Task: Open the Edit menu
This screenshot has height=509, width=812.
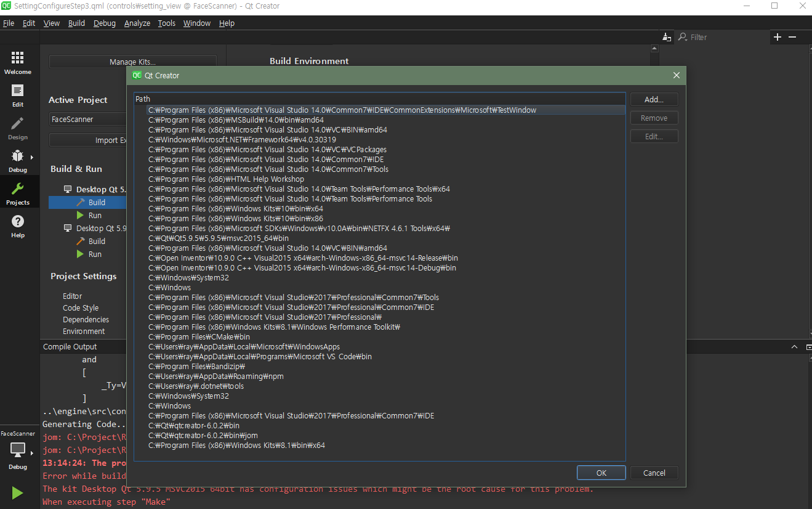Action: [29, 23]
